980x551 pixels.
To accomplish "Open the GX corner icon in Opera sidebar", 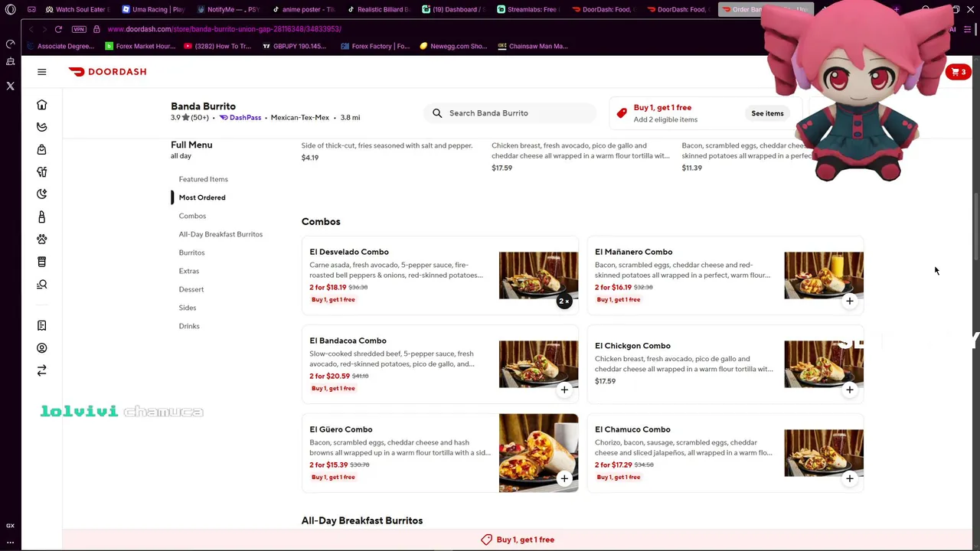I will [x=10, y=526].
